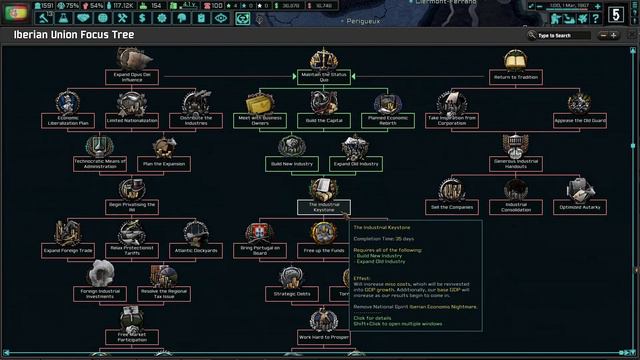The image size is (640, 360).
Task: Open the hammer-and-wrench construction menu
Action: [x=122, y=18]
